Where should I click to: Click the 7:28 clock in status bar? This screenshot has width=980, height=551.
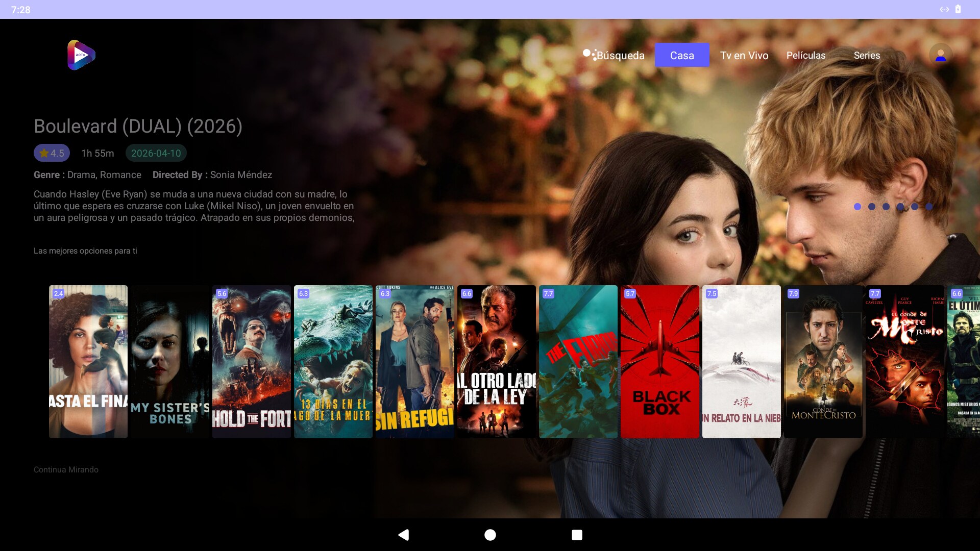pyautogui.click(x=21, y=10)
